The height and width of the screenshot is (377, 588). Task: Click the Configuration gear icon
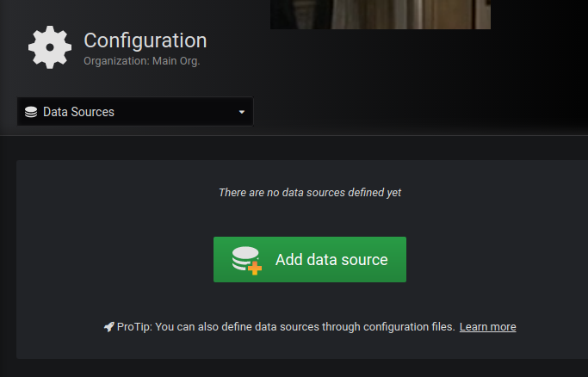(50, 47)
